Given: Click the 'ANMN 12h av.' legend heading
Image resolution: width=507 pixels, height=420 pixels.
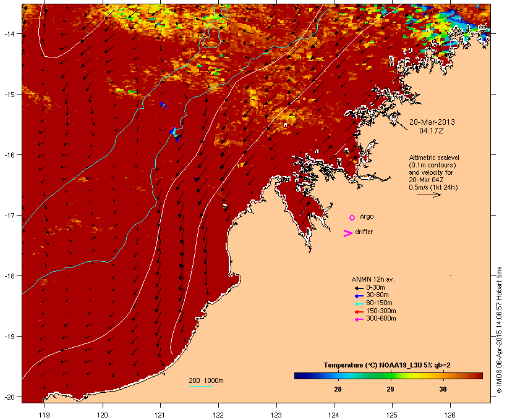Looking at the screenshot, I should coord(373,279).
